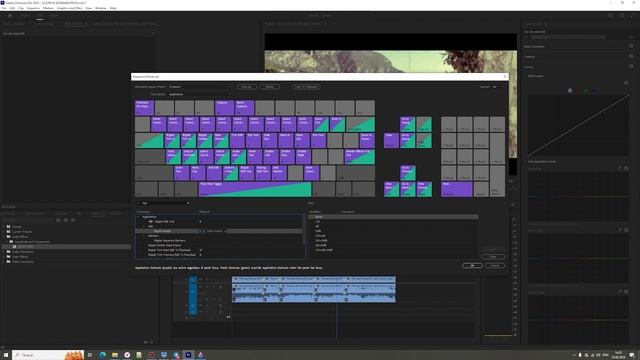Click Cancel in Keyboard Shortcuts dialog
The height and width of the screenshot is (360, 640).
tap(495, 265)
